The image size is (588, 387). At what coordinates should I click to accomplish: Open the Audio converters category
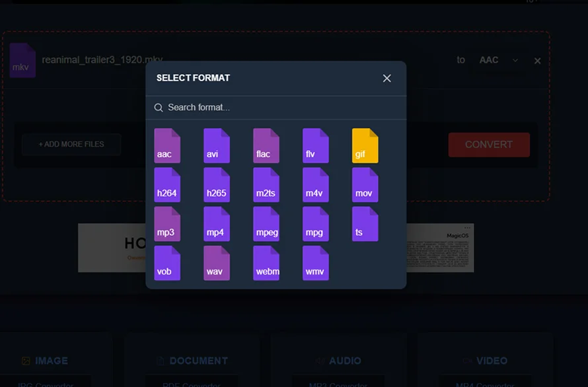point(339,361)
